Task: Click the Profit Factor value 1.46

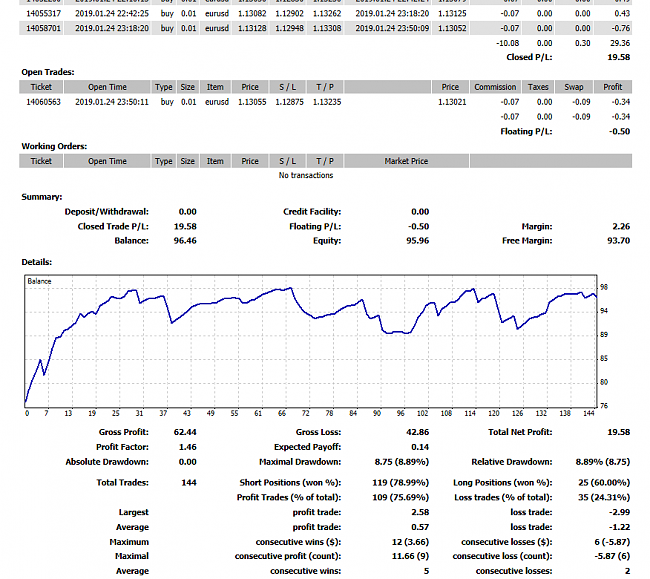Action: pyautogui.click(x=187, y=447)
